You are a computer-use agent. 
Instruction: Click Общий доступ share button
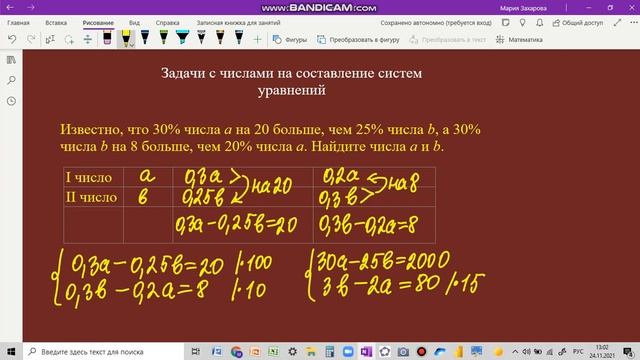click(x=578, y=23)
